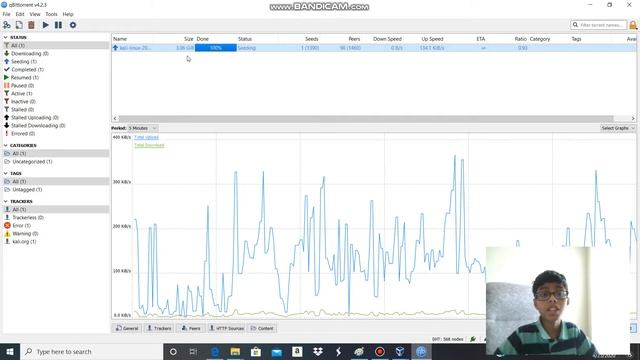This screenshot has height=360, width=640.
Task: Open the Edit menu
Action: point(20,14)
